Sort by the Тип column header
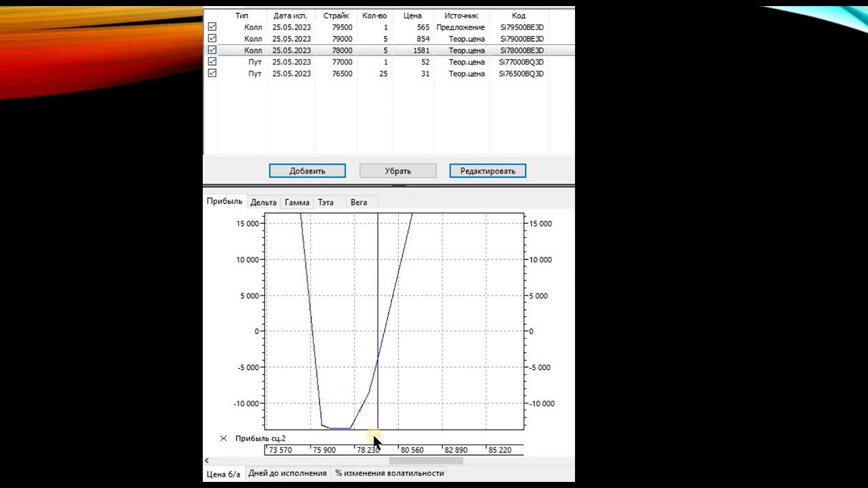The image size is (868, 488). [x=242, y=16]
